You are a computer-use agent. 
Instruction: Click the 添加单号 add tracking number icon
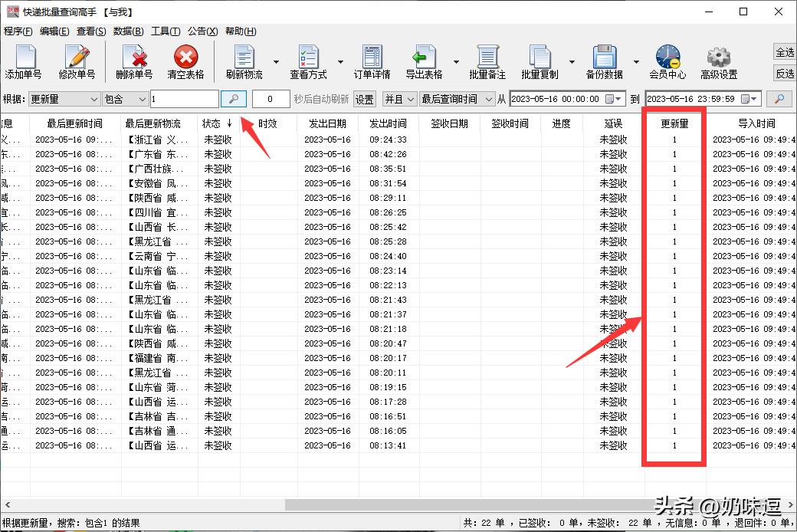(25, 61)
